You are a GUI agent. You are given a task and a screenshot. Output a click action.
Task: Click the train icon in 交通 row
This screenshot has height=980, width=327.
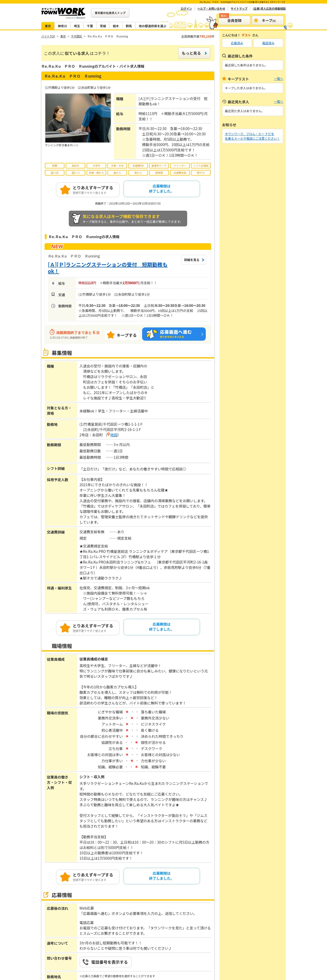click(53, 294)
